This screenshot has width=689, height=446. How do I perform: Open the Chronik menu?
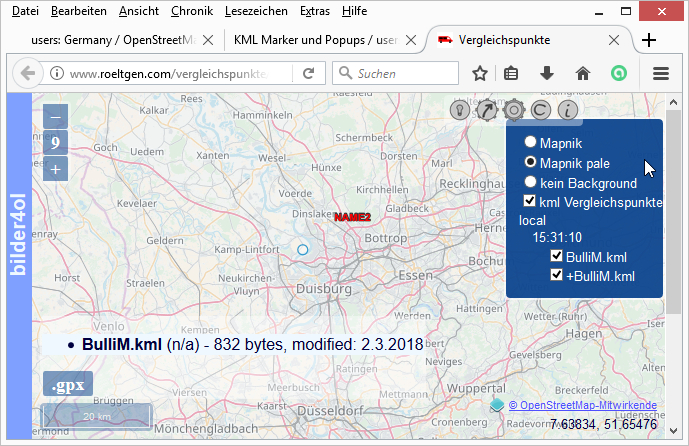tap(192, 11)
